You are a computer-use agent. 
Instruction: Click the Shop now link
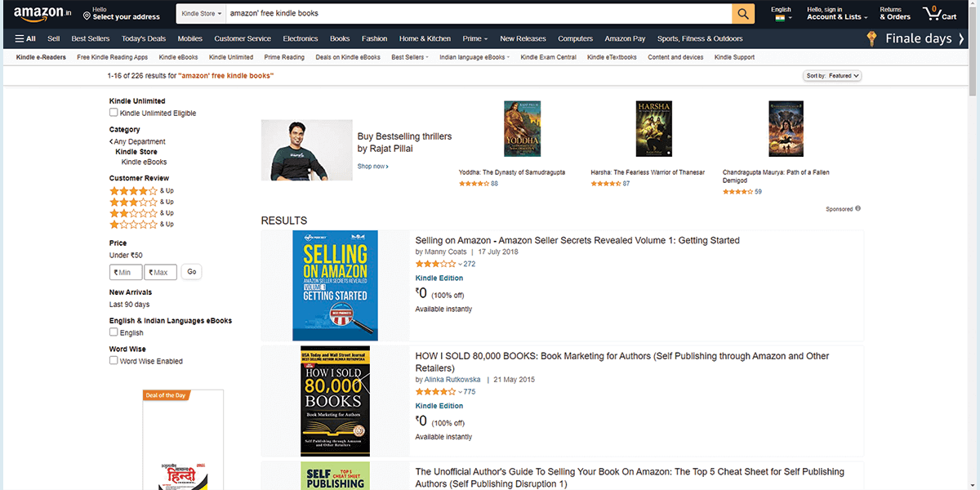pos(372,166)
